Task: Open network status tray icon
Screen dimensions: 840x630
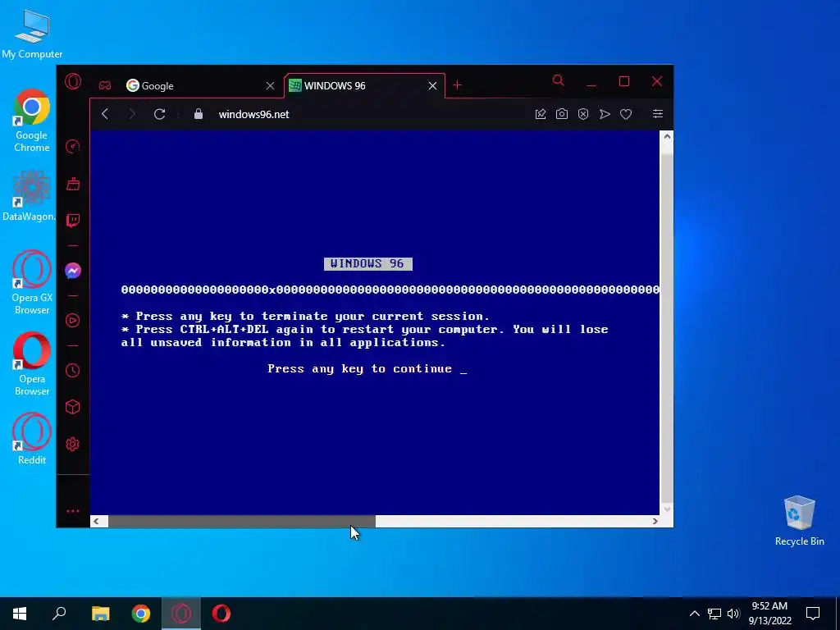Action: (x=714, y=614)
